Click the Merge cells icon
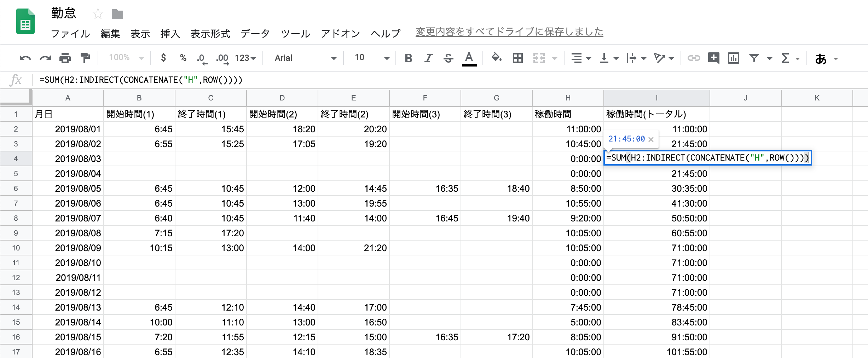This screenshot has height=358, width=868. pos(539,58)
